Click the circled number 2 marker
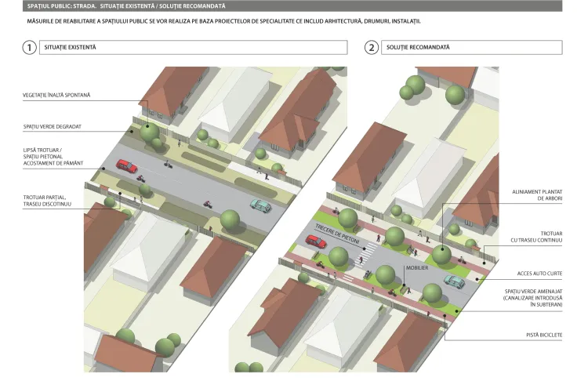Image resolution: width=588 pixels, height=392 pixels. (372, 48)
